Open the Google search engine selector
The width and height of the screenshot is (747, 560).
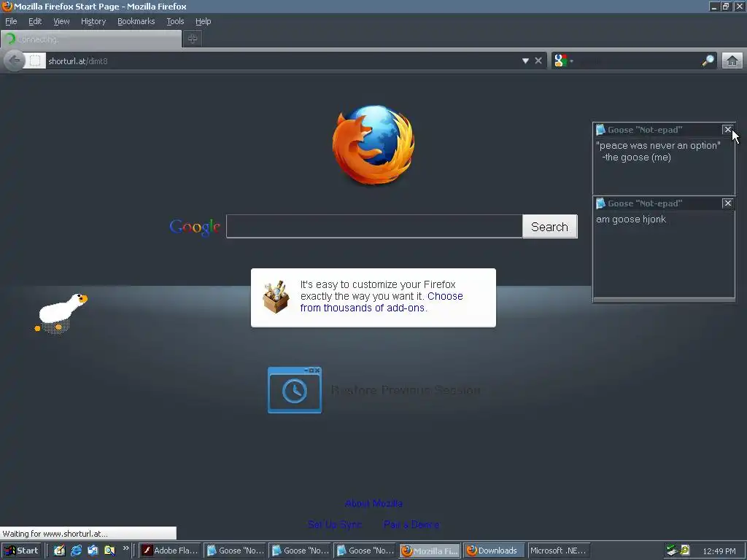click(564, 61)
